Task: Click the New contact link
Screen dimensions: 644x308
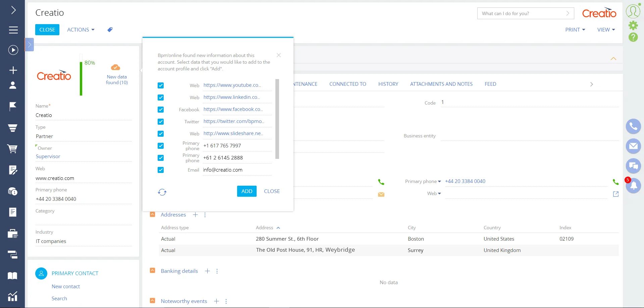Action: (x=66, y=287)
